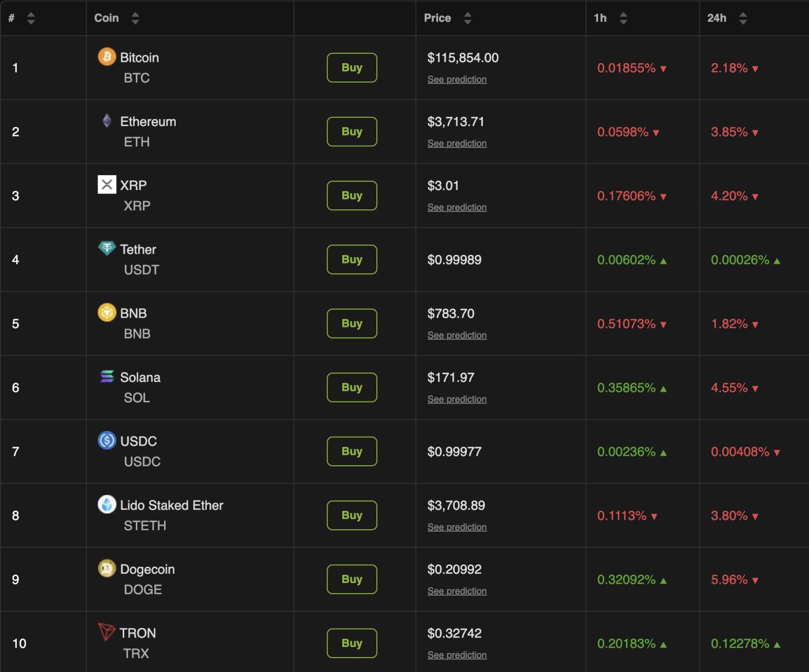Sort by rank number column arrows

coord(31,18)
